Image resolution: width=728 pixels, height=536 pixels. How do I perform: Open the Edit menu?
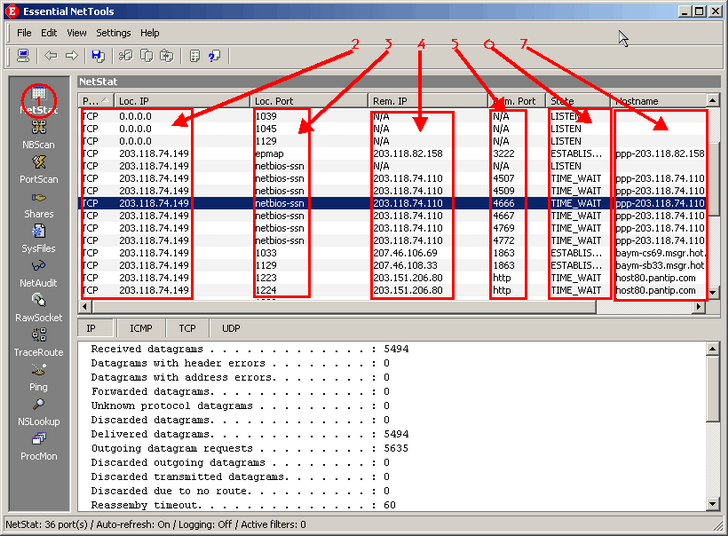pyautogui.click(x=49, y=33)
